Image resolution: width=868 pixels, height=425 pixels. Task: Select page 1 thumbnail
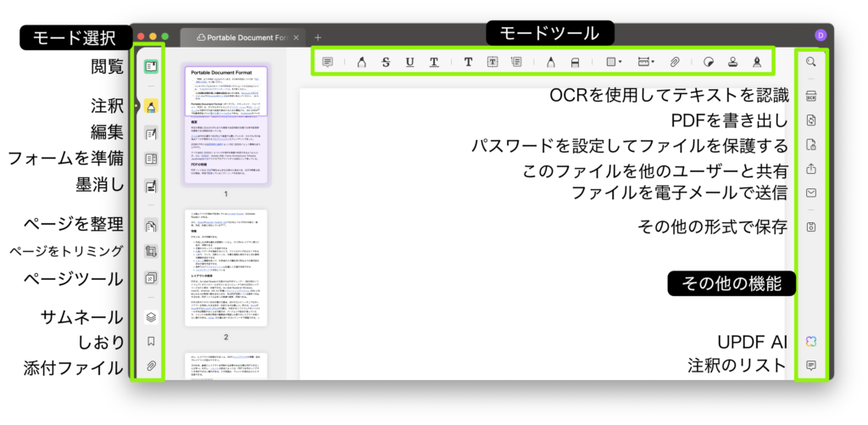pos(225,126)
